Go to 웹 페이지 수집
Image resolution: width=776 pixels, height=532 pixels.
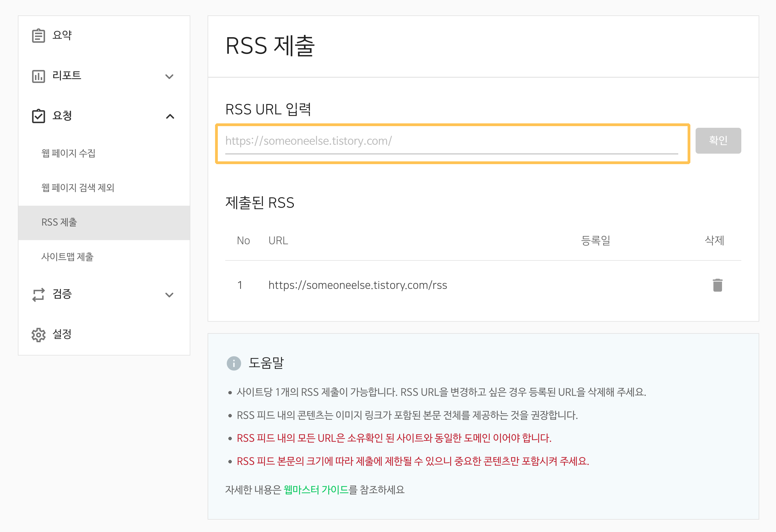tap(69, 153)
